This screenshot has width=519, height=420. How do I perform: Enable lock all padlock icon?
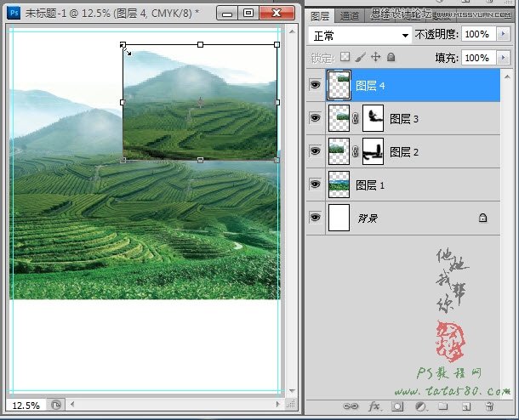pyautogui.click(x=391, y=57)
